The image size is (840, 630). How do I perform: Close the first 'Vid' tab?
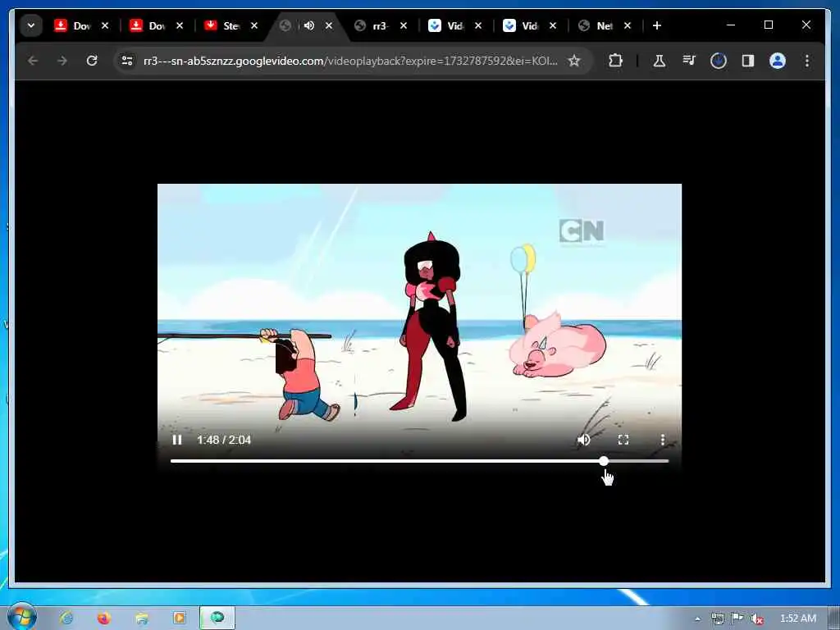(478, 25)
